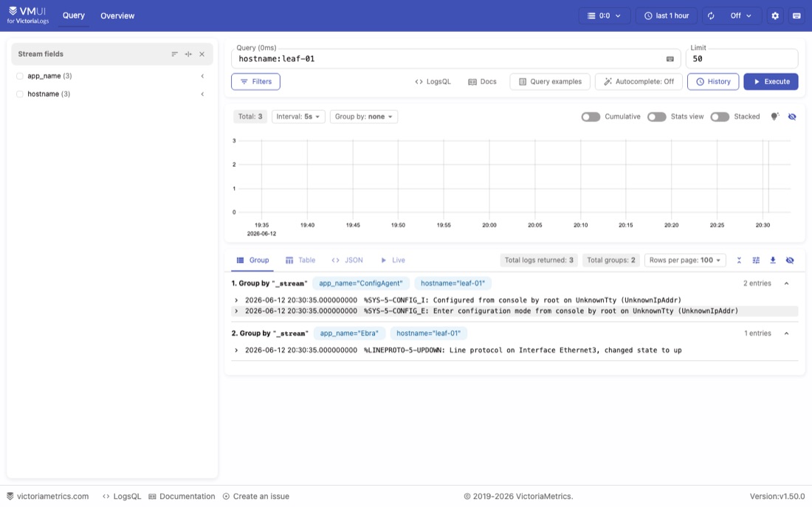This screenshot has width=812, height=507.
Task: Toggle Autocomplete: Off button
Action: pos(639,81)
